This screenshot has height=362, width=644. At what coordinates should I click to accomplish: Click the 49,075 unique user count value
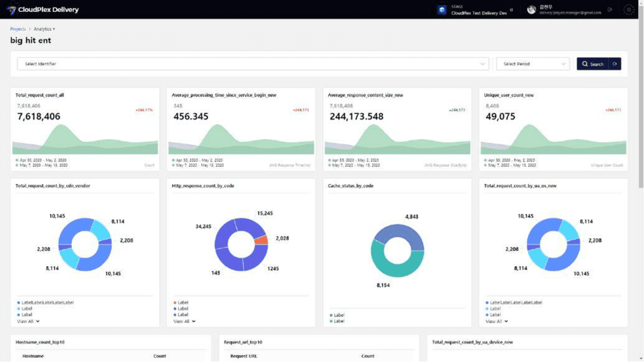point(500,116)
